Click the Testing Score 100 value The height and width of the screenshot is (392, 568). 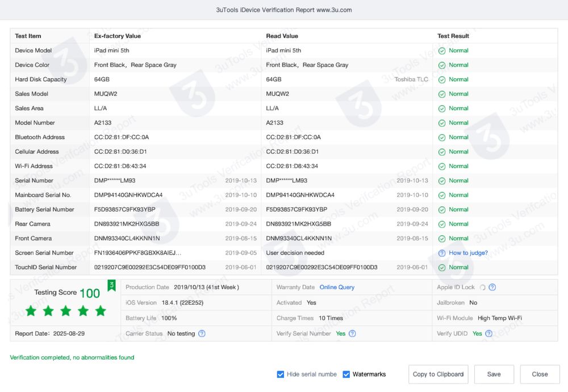point(90,293)
